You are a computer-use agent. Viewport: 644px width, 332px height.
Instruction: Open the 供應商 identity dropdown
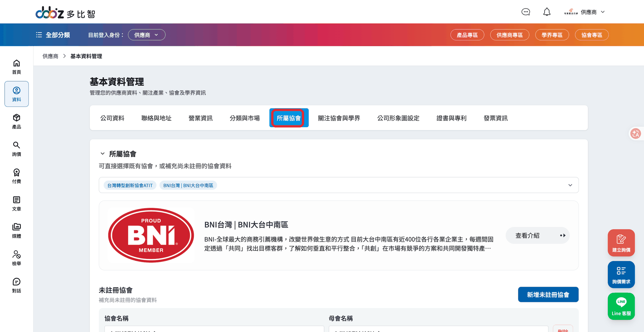(147, 35)
